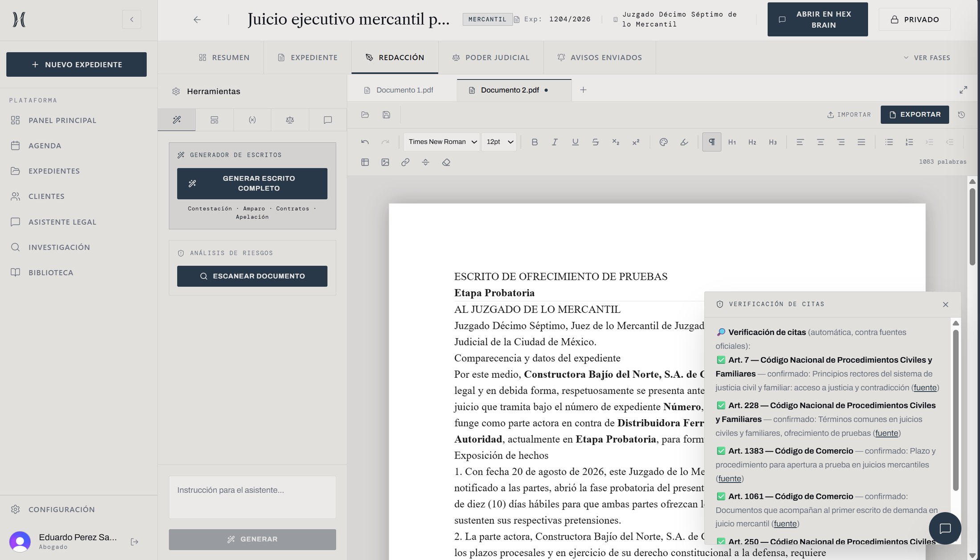980x560 pixels.
Task: Switch to the Avisos Enviados tab
Action: point(600,57)
